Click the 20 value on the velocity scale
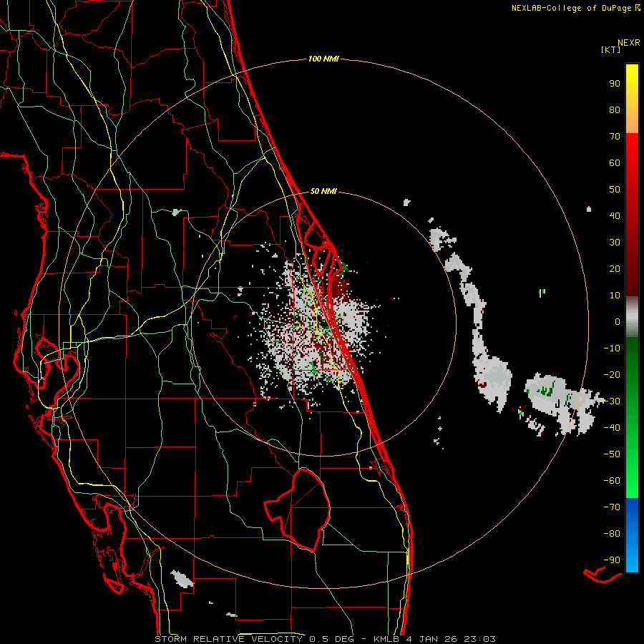 click(615, 269)
